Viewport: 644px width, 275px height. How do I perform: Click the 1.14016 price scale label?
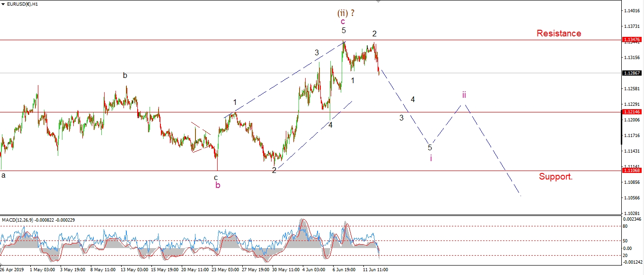632,10
